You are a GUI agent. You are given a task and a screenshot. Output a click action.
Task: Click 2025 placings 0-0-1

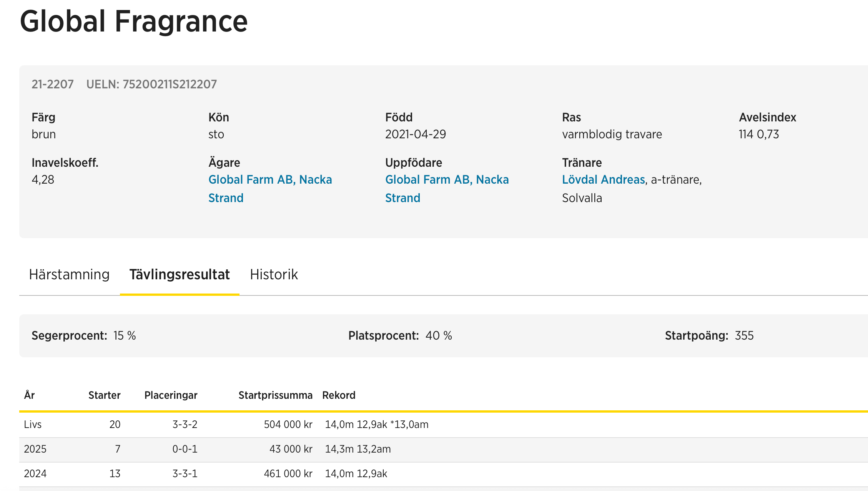click(185, 449)
